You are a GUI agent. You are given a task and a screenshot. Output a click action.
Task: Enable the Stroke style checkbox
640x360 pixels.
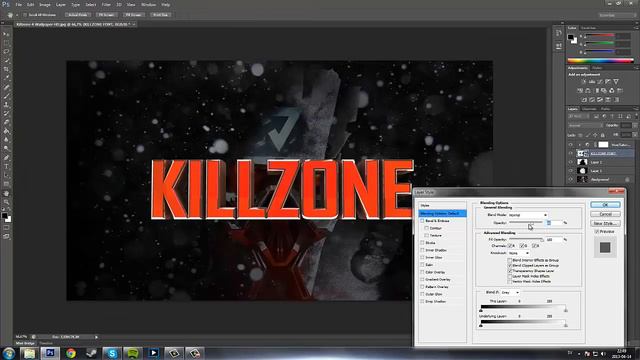pyautogui.click(x=422, y=243)
